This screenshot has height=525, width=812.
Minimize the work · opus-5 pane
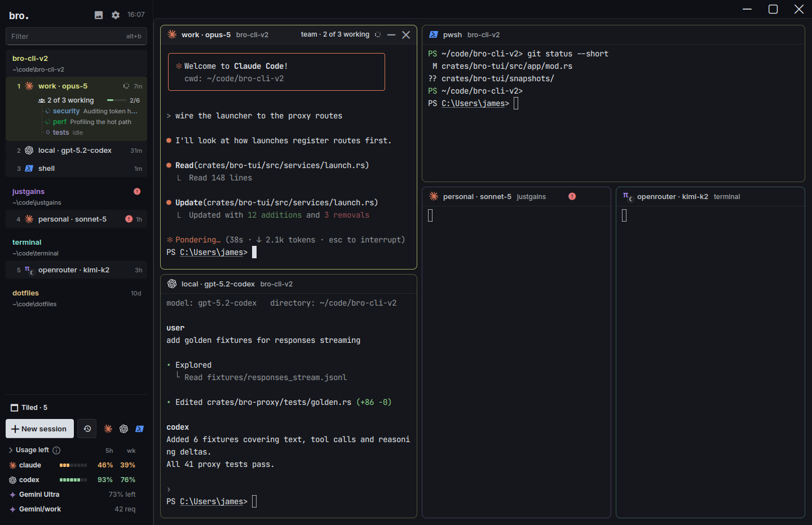click(x=391, y=35)
